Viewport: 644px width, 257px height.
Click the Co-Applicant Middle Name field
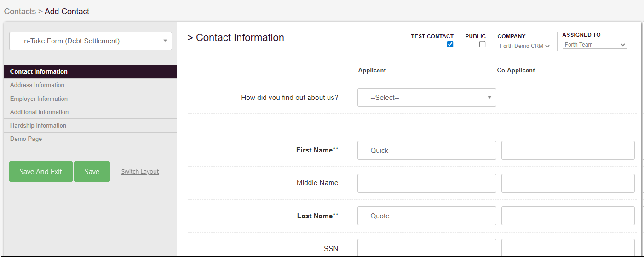point(568,183)
